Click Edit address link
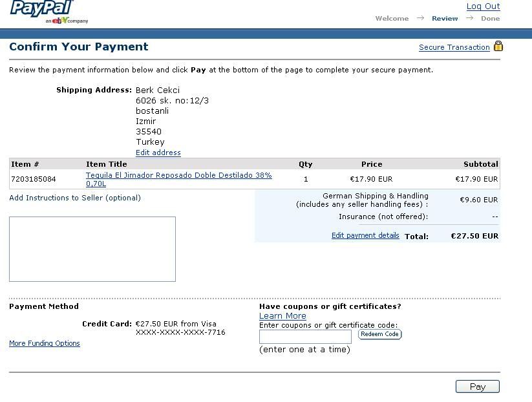Viewport: 532px width, 402px height. click(158, 153)
